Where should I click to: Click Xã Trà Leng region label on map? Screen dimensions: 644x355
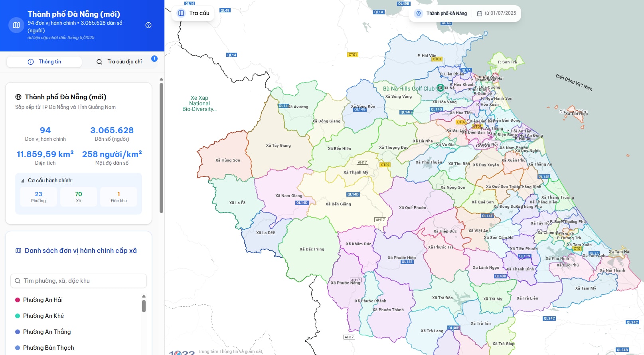point(432,331)
